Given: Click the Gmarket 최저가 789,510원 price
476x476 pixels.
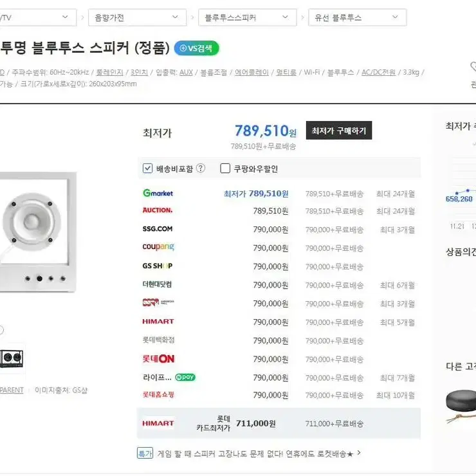Looking at the screenshot, I should (x=256, y=194).
